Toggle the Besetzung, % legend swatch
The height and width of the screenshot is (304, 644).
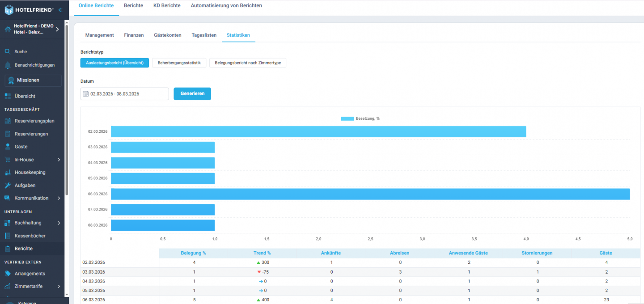pos(347,118)
